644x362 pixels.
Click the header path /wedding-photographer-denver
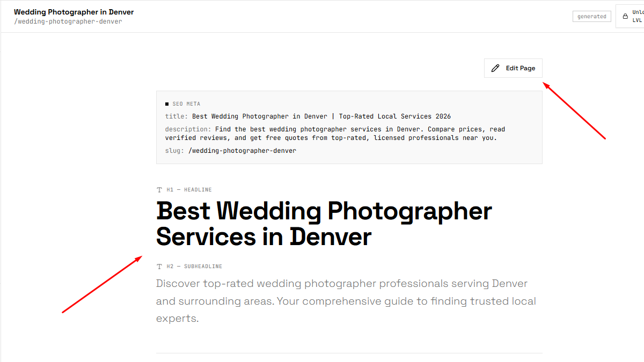coord(68,21)
